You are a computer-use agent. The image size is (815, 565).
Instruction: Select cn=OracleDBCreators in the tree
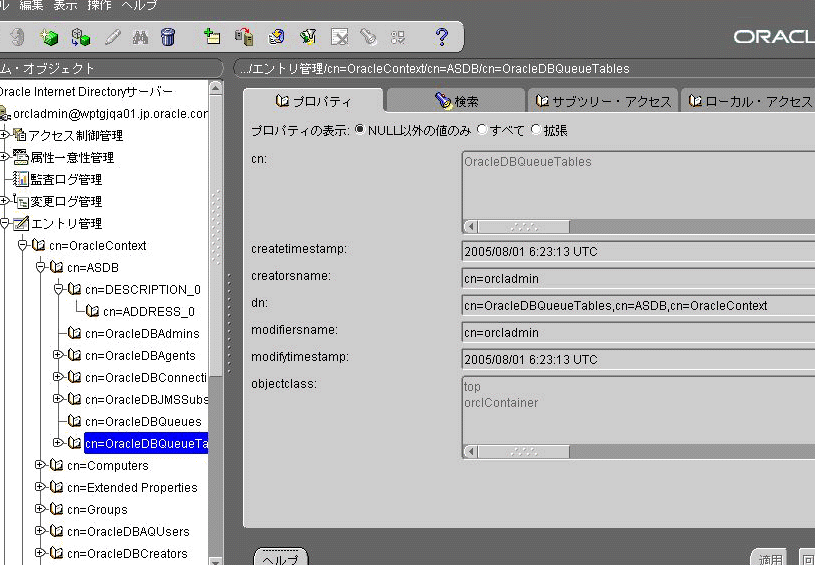127,554
